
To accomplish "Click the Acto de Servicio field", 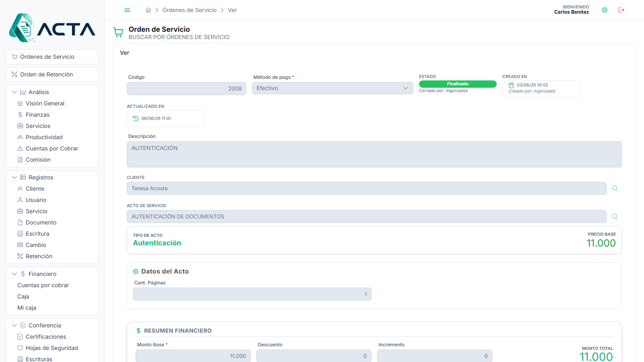I will [x=367, y=216].
